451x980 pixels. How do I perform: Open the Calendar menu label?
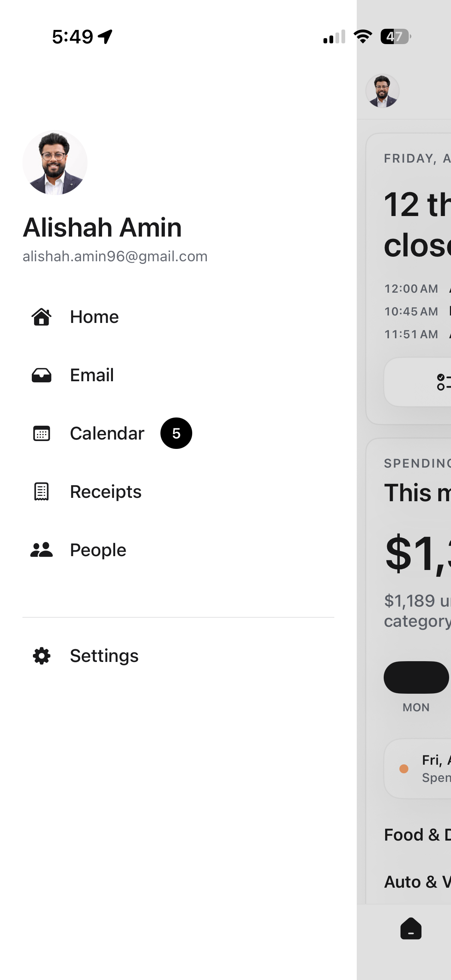click(x=107, y=433)
